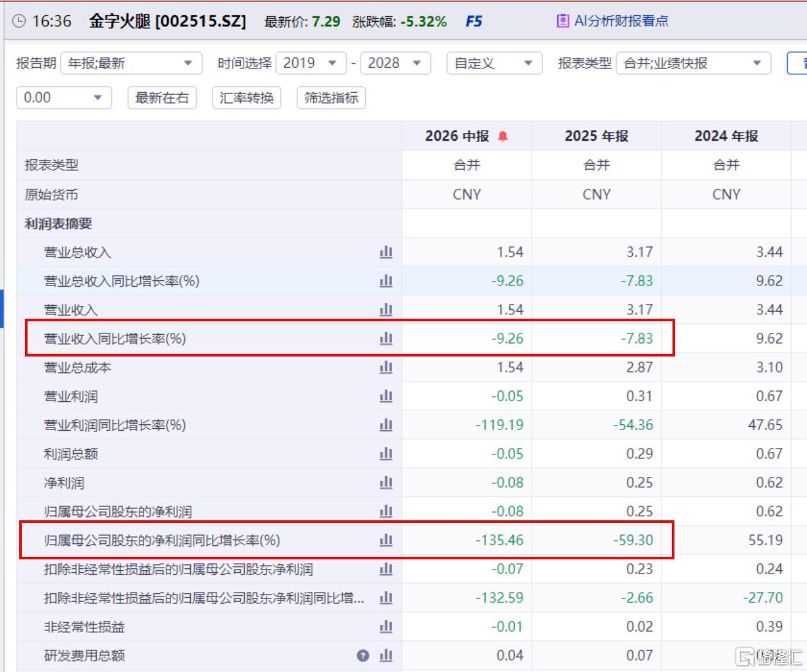This screenshot has height=672, width=807.
Task: Open chart icon for 净利润 row
Action: click(x=386, y=483)
